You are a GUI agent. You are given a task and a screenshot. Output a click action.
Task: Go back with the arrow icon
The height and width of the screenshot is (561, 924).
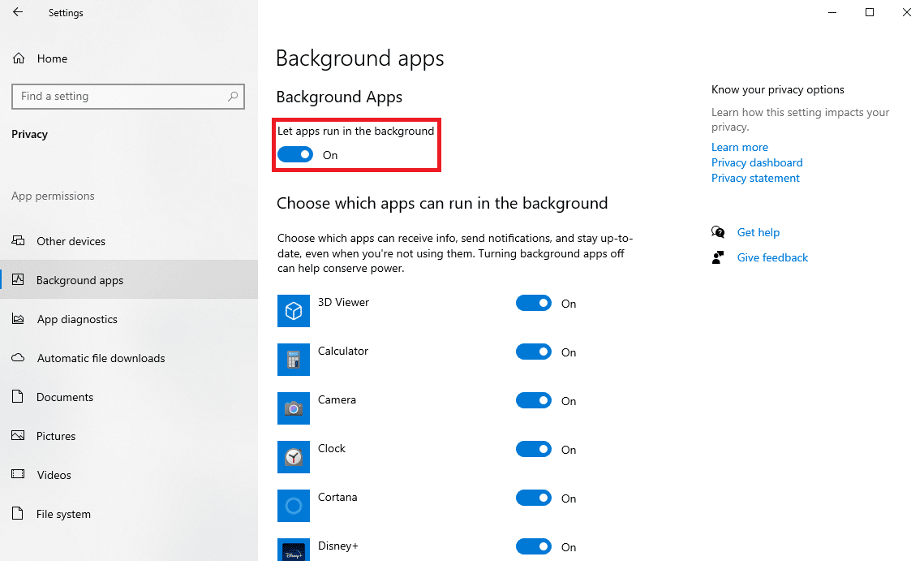[x=18, y=12]
